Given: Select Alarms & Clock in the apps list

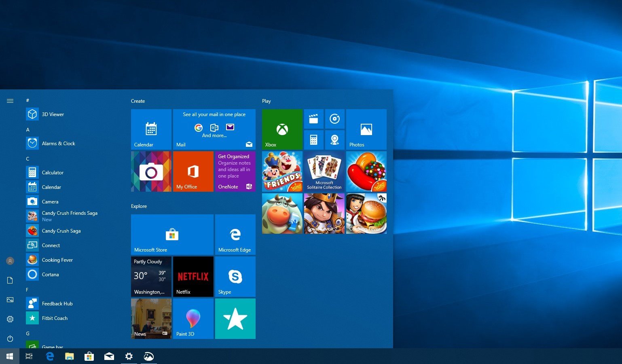Looking at the screenshot, I should click(59, 143).
